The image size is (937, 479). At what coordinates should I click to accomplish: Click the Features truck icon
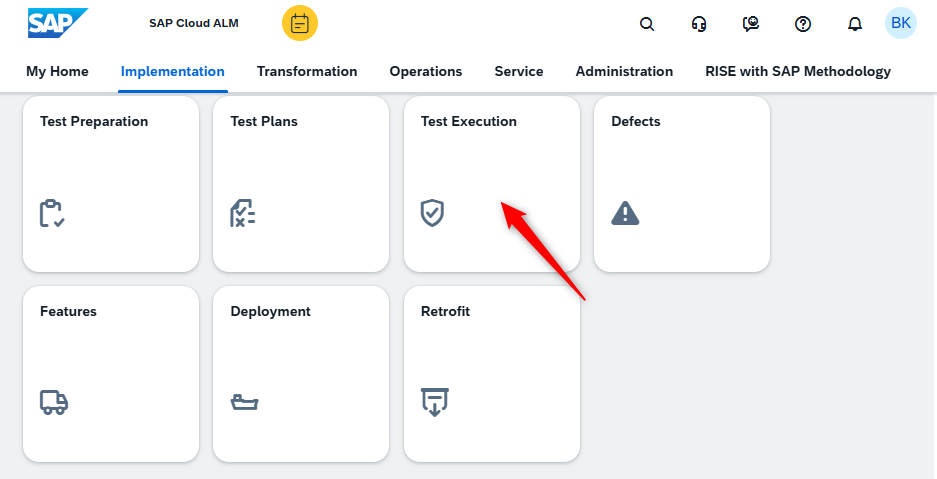tap(54, 403)
